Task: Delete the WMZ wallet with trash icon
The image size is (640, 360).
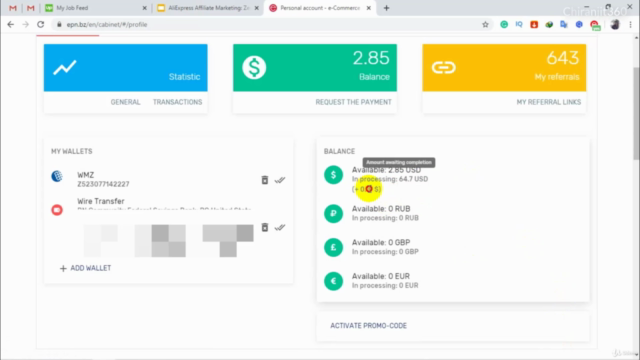Action: 264,180
